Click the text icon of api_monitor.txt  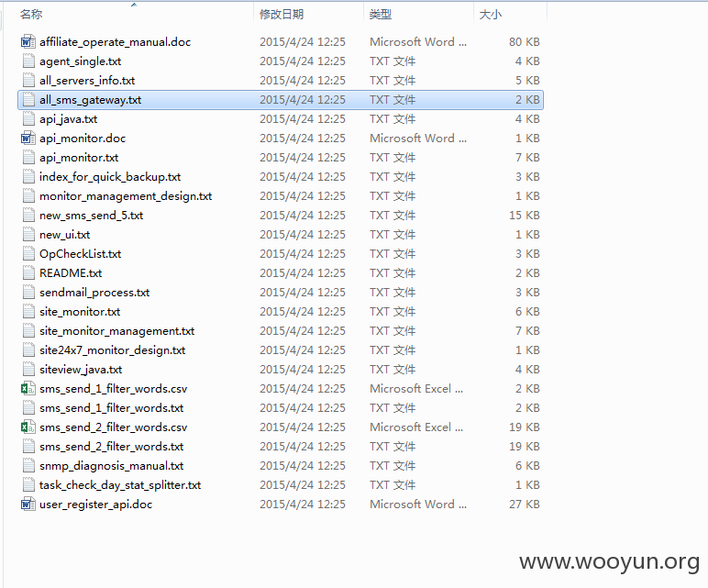(x=28, y=157)
